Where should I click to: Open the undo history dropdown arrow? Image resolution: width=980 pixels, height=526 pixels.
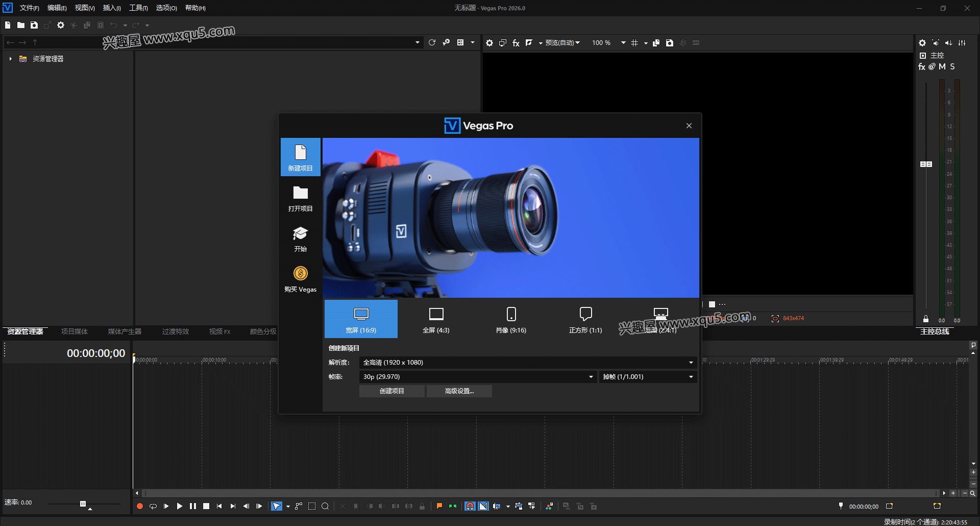click(x=125, y=25)
